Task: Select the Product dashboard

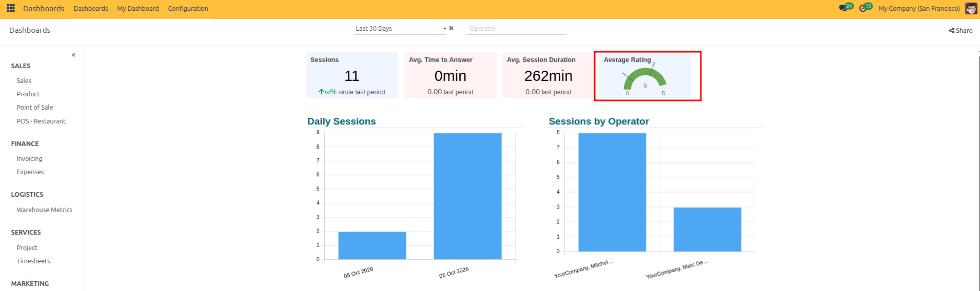Action: [28, 94]
